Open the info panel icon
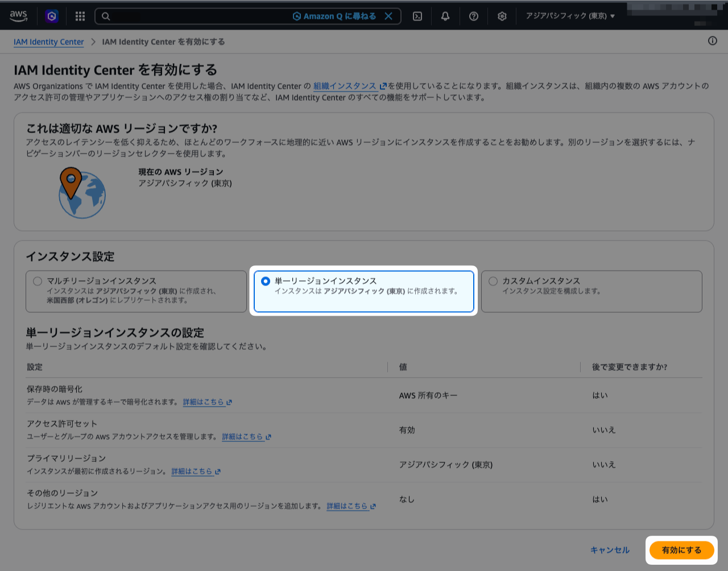Image resolution: width=728 pixels, height=571 pixels. pos(712,41)
